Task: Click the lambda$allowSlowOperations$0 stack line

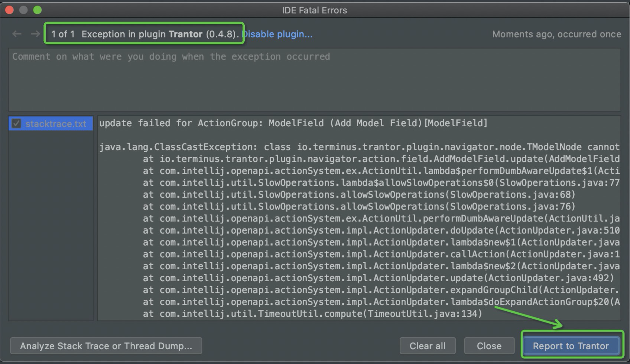Action: click(381, 183)
